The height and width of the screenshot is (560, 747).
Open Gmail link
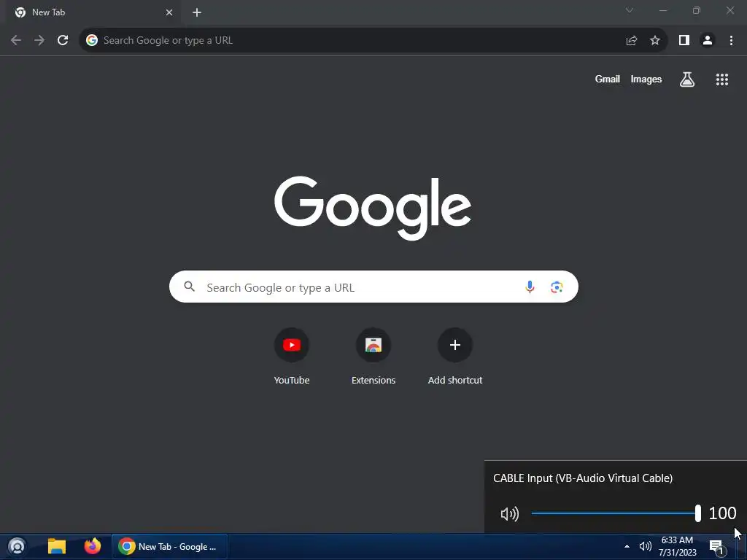608,79
